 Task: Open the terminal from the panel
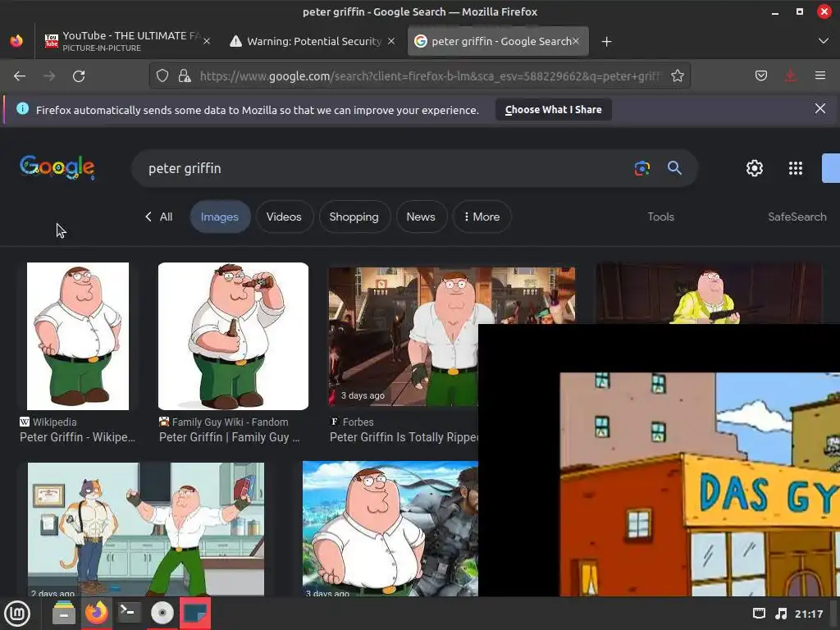click(x=129, y=614)
